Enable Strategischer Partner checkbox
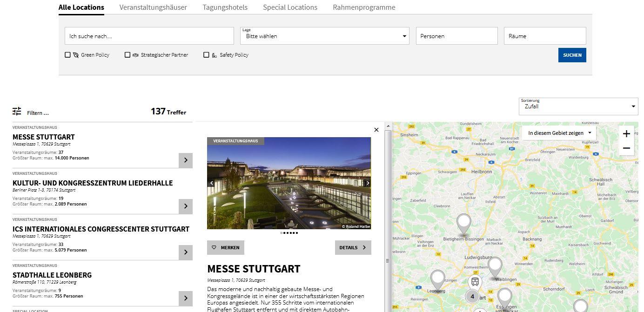Image resolution: width=644 pixels, height=312 pixels. pos(127,55)
